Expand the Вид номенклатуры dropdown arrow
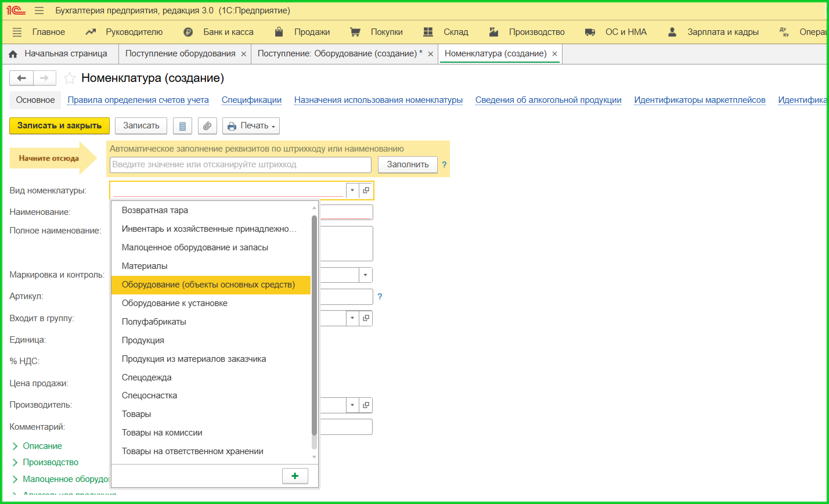The image size is (829, 504). pos(352,190)
